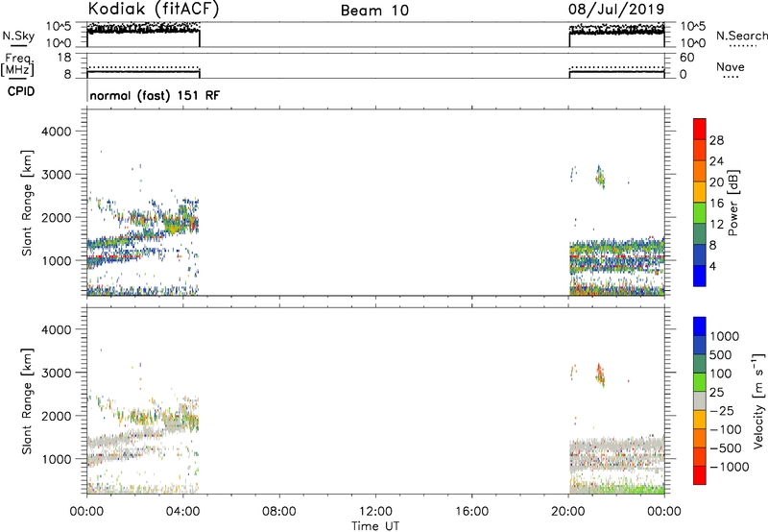Pick the yellow segment of the power colorbar
Viewport: 768px width, 532px height.
click(700, 192)
